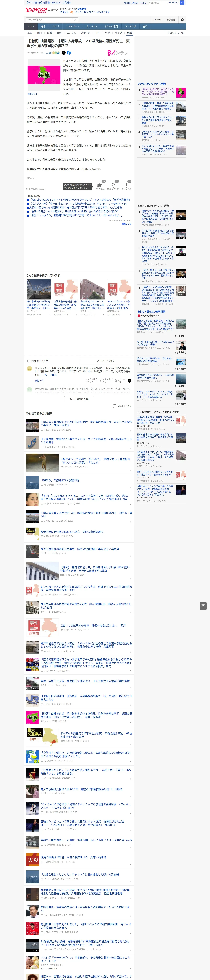Select the 速報 navigation tab
210x980 pixels.
43,27
